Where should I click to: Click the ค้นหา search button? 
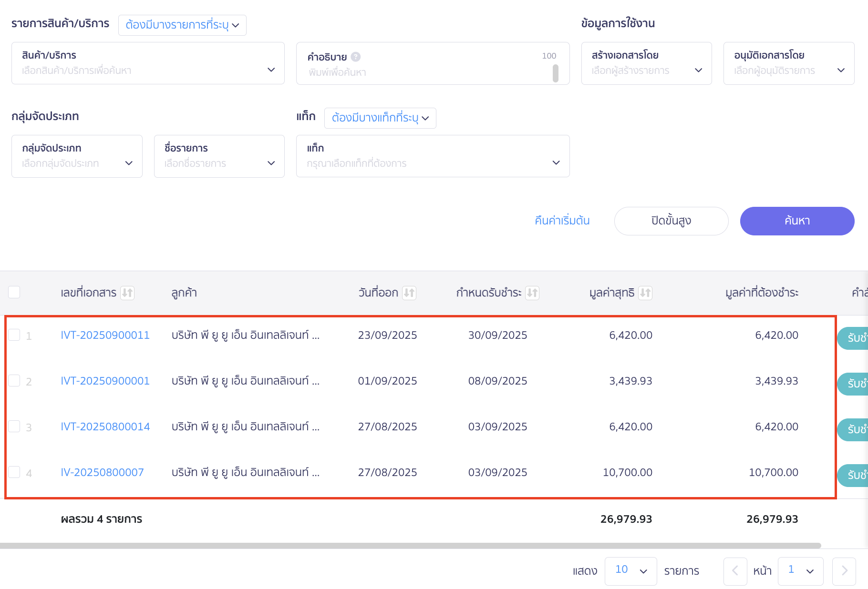click(797, 221)
